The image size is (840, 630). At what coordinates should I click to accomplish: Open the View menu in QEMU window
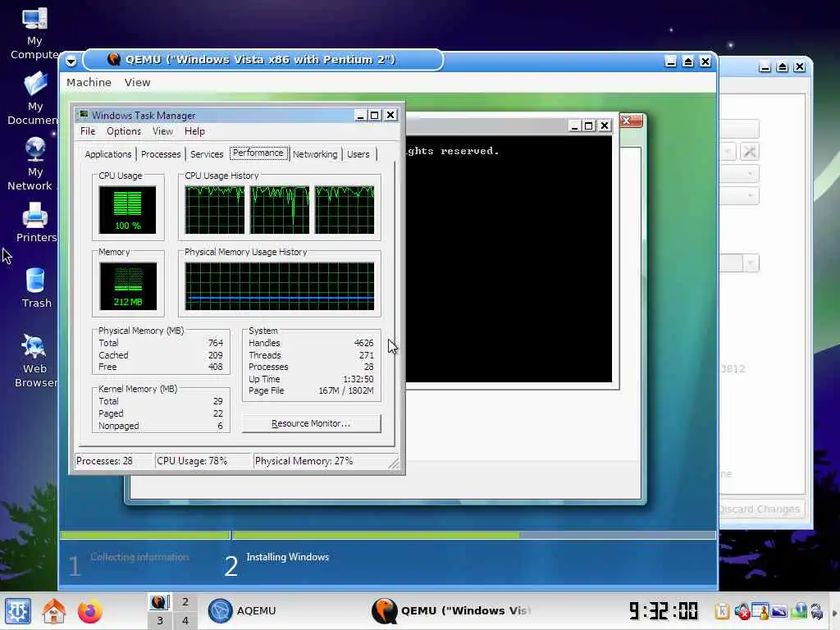[137, 83]
